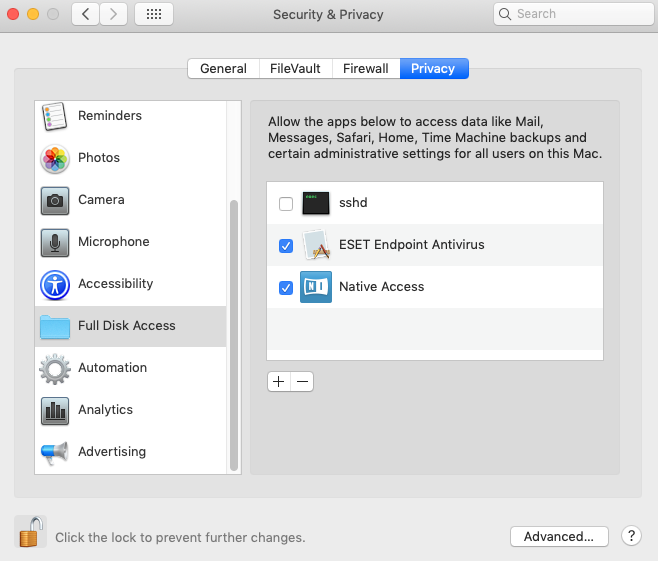The width and height of the screenshot is (658, 561).
Task: Select the Accessibility icon
Action: pos(54,285)
